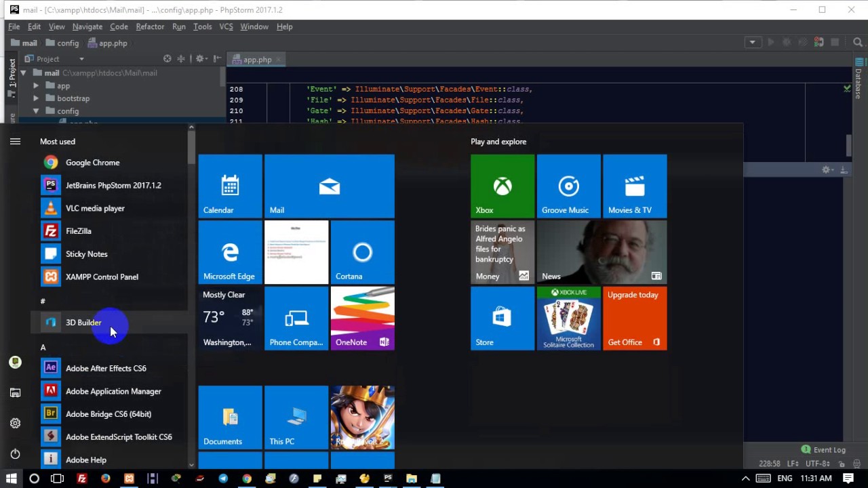
Task: Open the Database side panel
Action: point(859,79)
